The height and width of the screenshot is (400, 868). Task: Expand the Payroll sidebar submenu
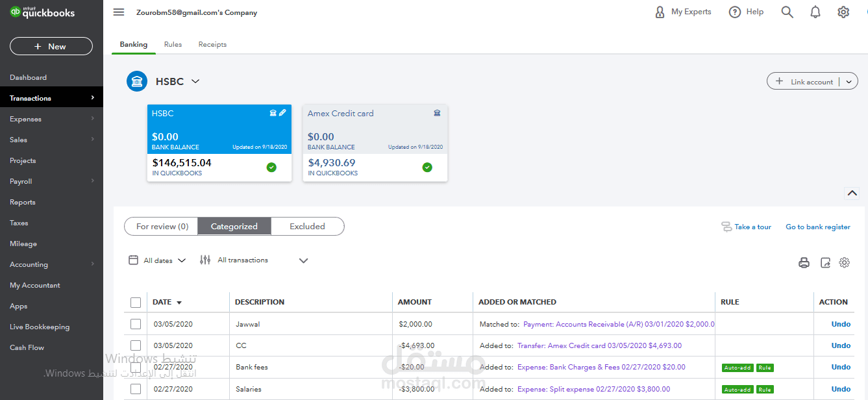(93, 181)
